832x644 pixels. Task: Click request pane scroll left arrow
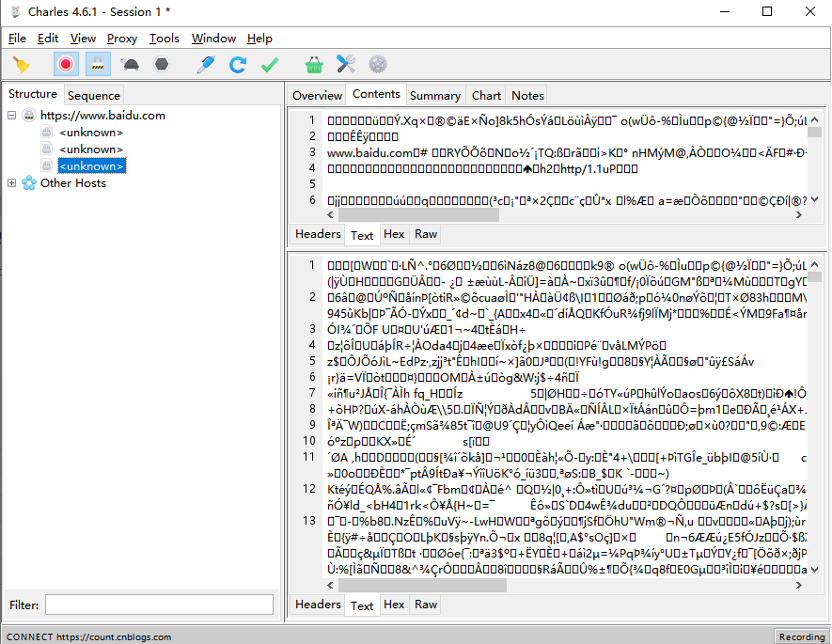[x=330, y=215]
